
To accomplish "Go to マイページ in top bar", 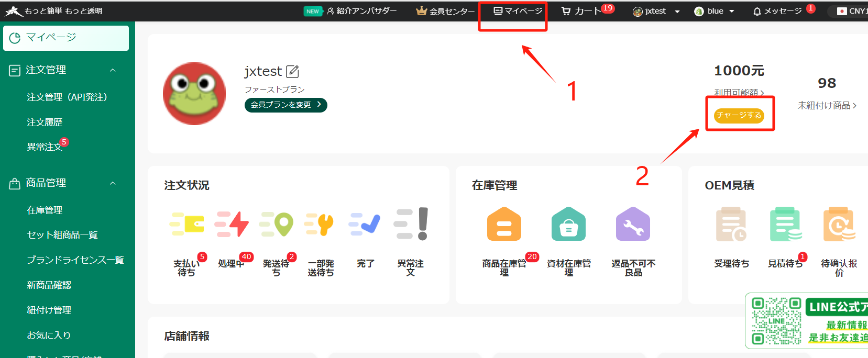I will tap(518, 11).
